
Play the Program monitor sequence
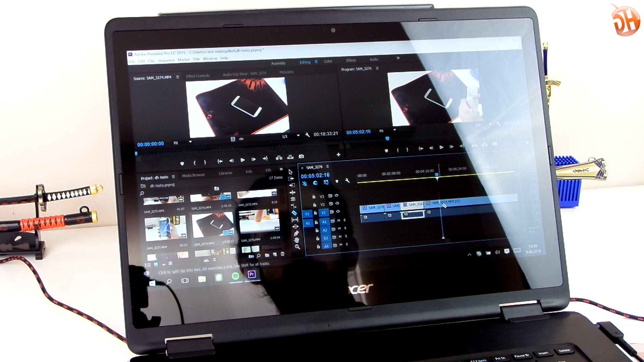(x=441, y=147)
